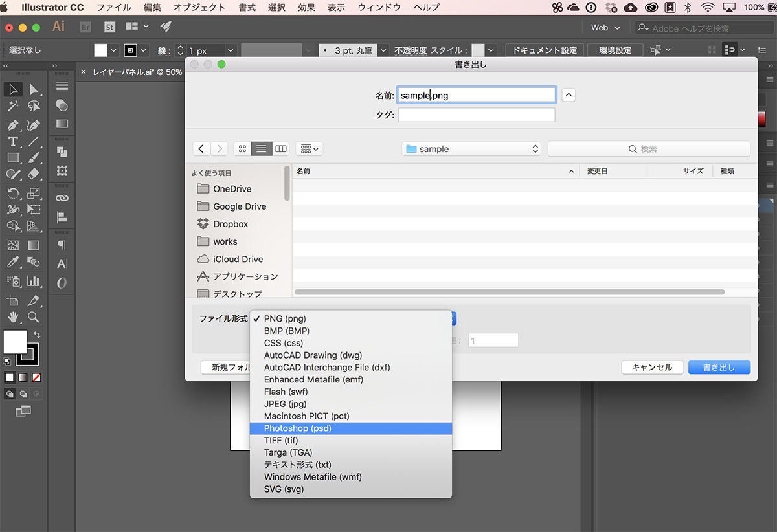Select the Line Segment tool
Screen dimensions: 777x532
pos(34,141)
